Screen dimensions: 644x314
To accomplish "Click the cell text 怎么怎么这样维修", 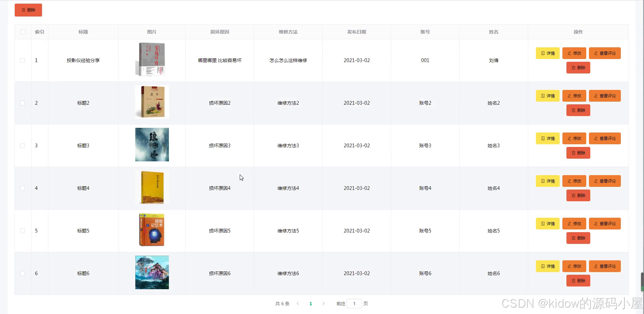I will click(x=288, y=60).
